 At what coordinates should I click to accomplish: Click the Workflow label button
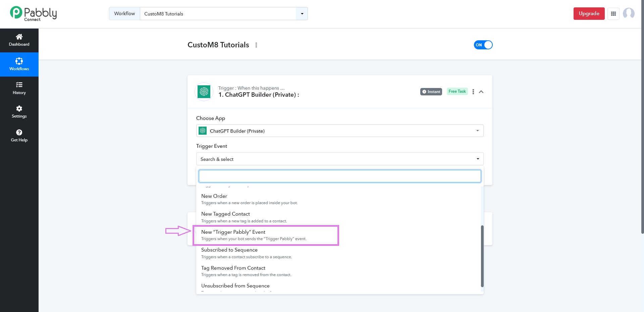[124, 14]
